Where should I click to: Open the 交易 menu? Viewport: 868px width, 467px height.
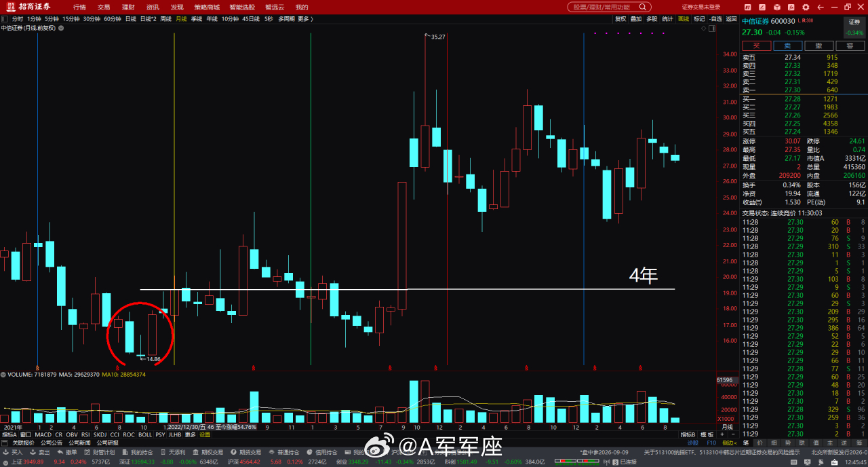[104, 7]
